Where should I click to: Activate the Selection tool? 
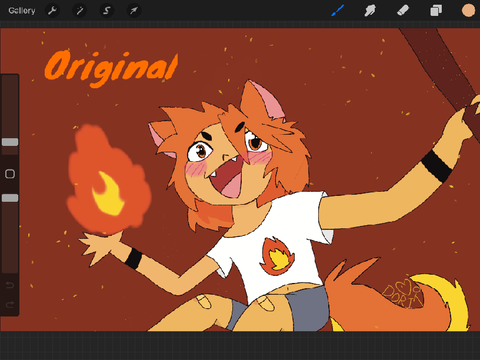107,11
